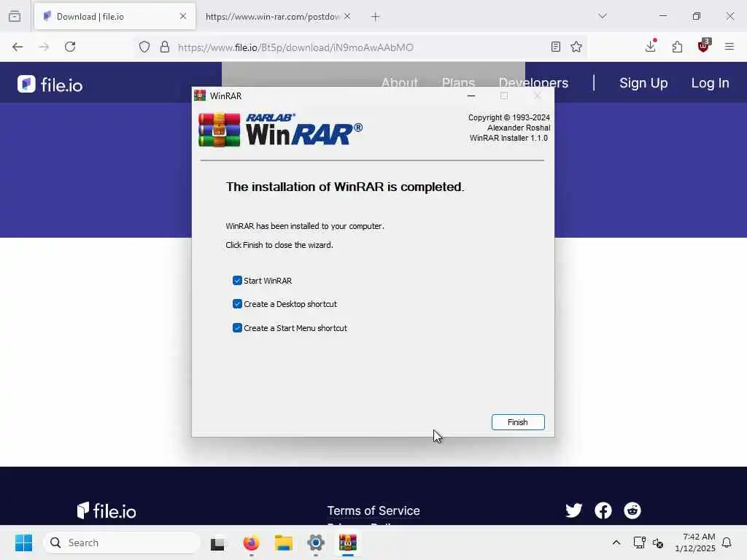This screenshot has width=747, height=560.
Task: Close the win-rar.com tab
Action: coord(347,16)
